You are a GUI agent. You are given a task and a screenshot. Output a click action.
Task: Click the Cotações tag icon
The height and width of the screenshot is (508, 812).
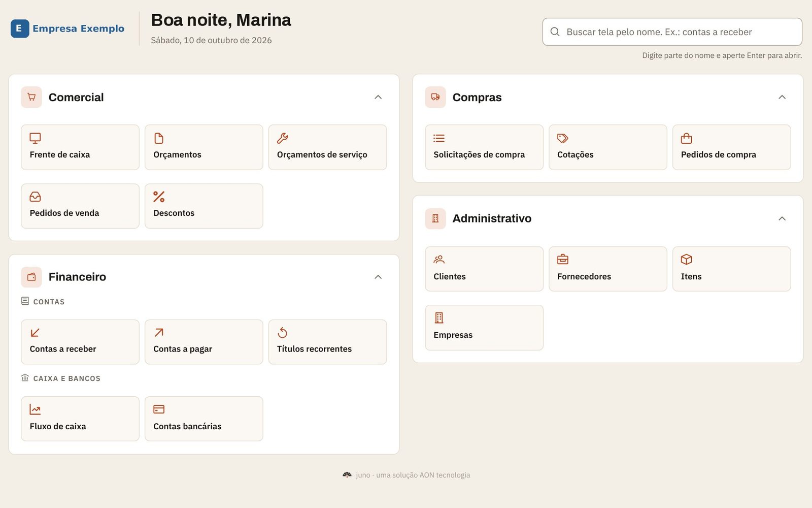pos(563,138)
